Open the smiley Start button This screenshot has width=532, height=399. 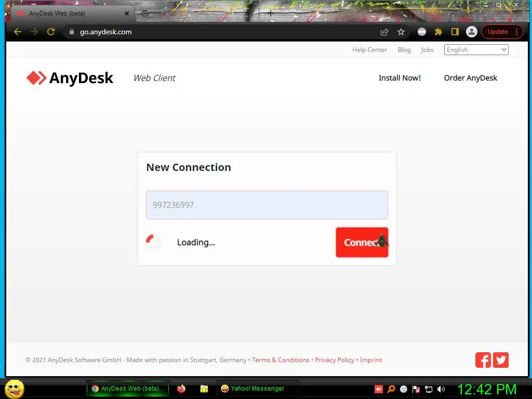[14, 389]
